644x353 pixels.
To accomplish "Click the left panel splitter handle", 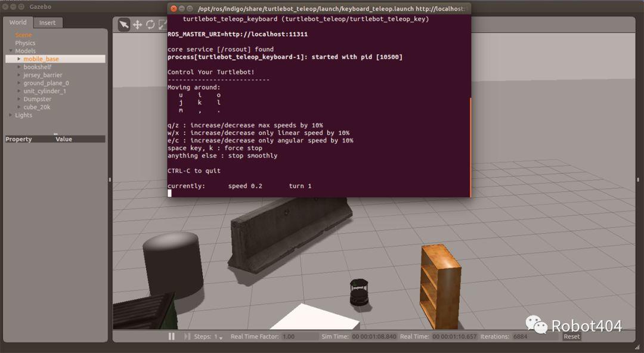I will point(110,179).
